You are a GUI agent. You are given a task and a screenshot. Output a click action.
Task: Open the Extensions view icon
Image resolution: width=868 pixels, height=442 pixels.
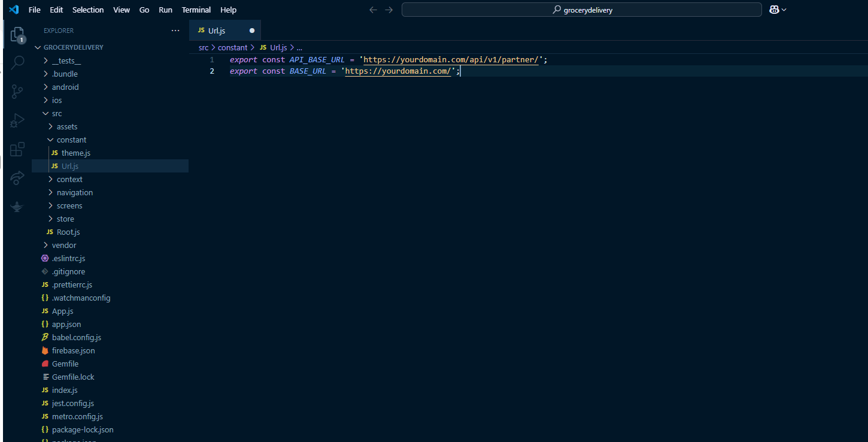tap(17, 149)
